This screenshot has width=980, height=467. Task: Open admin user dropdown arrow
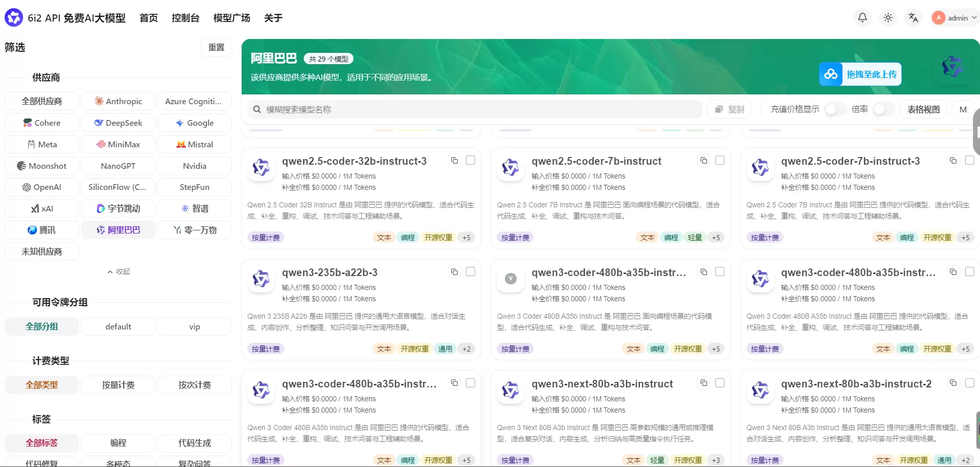(x=974, y=17)
